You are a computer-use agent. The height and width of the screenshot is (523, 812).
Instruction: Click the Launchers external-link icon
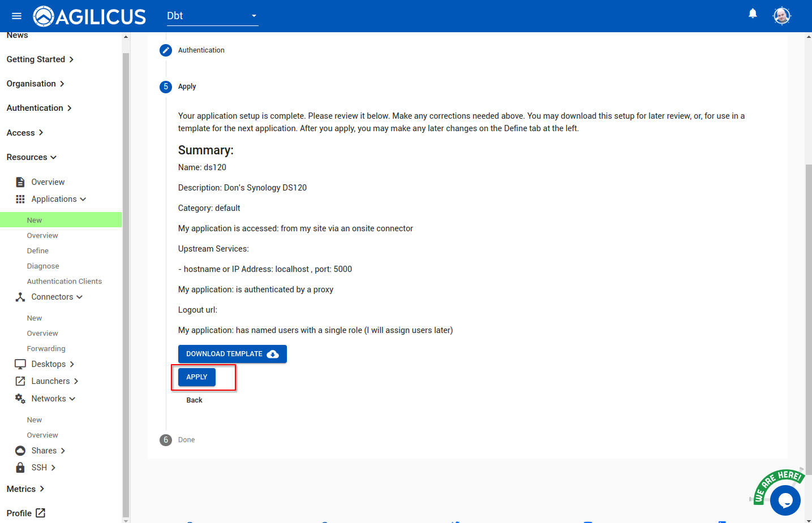coord(20,381)
